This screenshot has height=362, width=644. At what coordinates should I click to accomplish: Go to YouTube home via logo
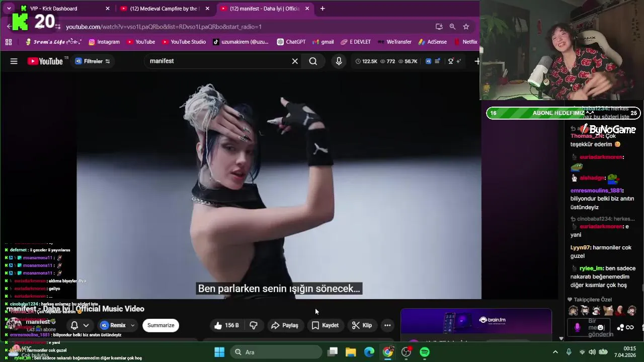45,61
